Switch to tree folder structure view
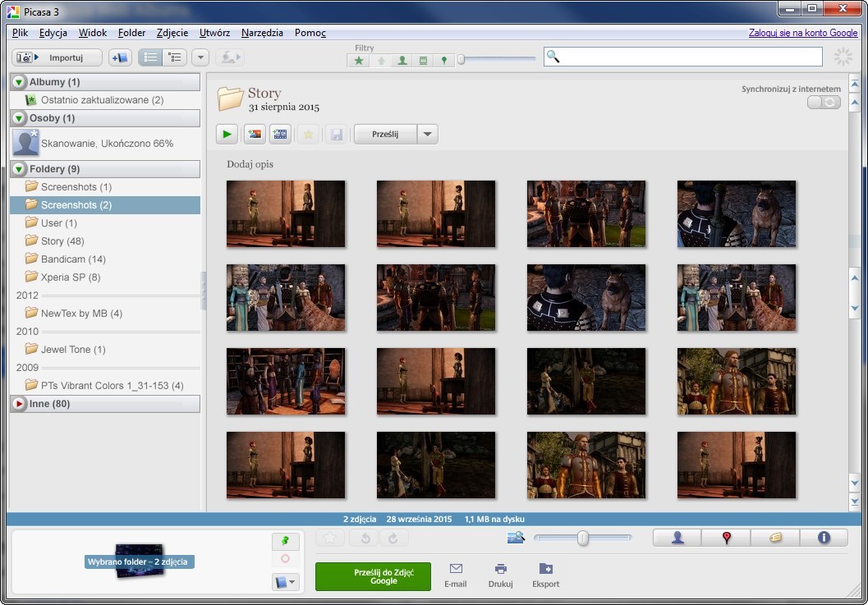This screenshot has width=868, height=605. (x=174, y=57)
